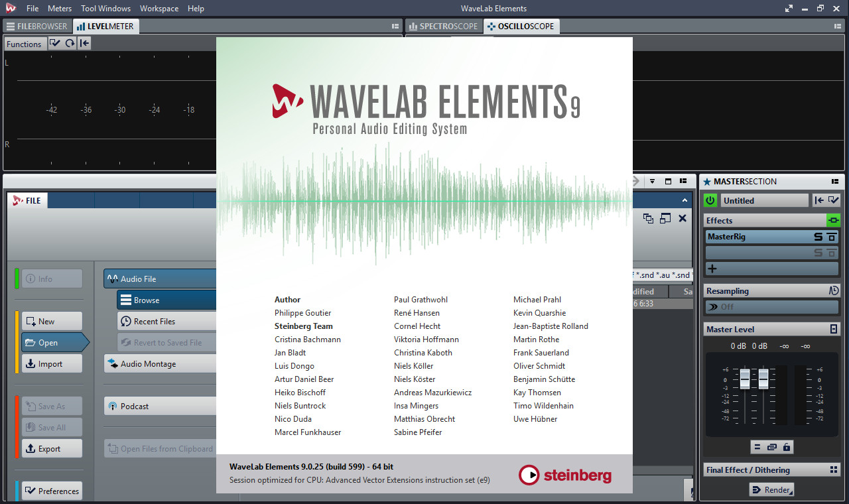Select the Podcast category
Image resolution: width=849 pixels, height=504 pixels.
point(161,406)
